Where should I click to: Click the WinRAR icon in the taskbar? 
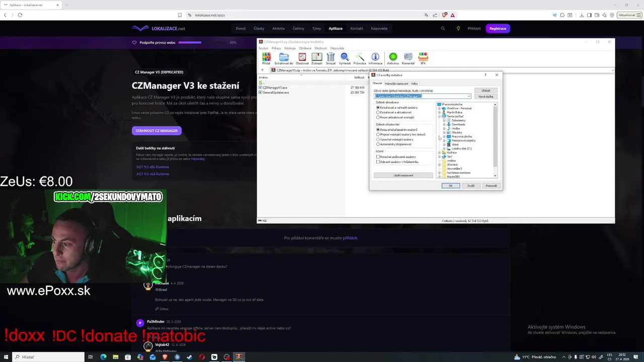click(x=239, y=357)
